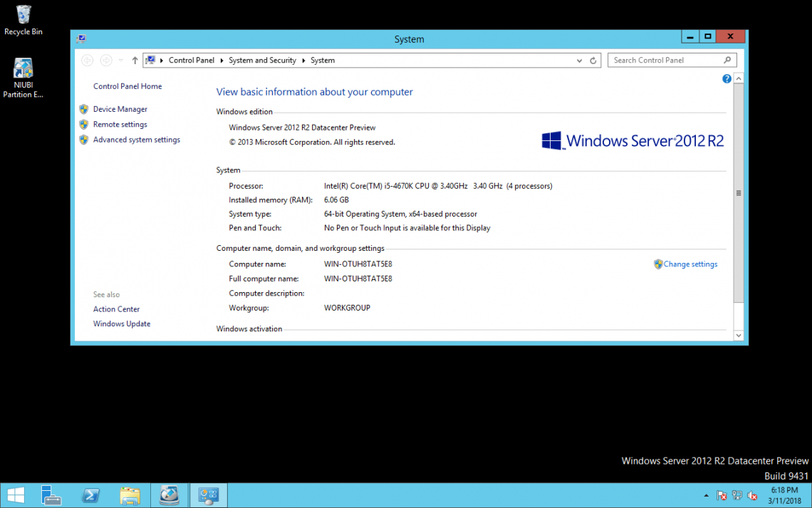Viewport: 812px width, 508px height.
Task: Launch PowerShell from the taskbar
Action: click(x=90, y=496)
